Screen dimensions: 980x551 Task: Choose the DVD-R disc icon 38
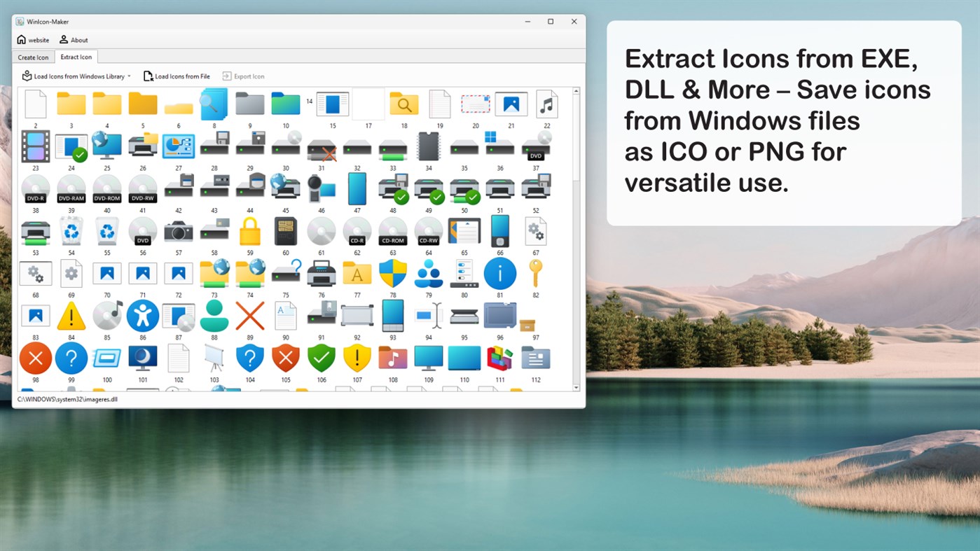click(35, 188)
